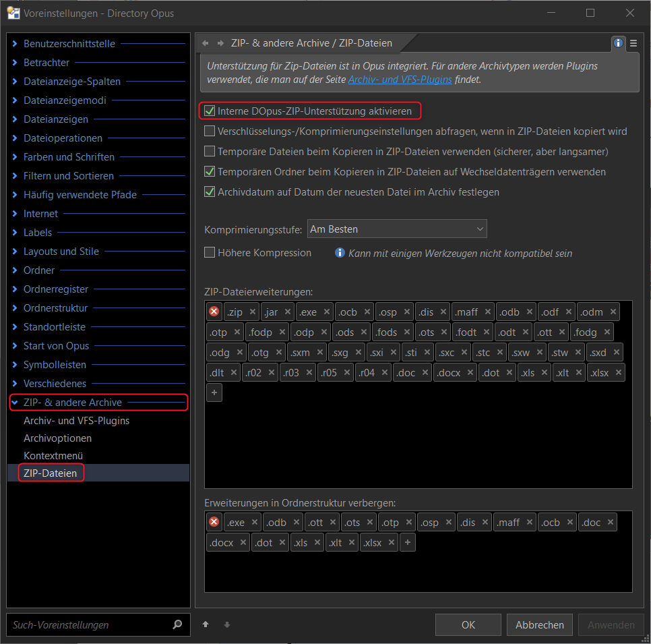Screen dimensions: 651x644
Task: Focus the Such-Voreinstellungen search field
Action: click(x=98, y=624)
